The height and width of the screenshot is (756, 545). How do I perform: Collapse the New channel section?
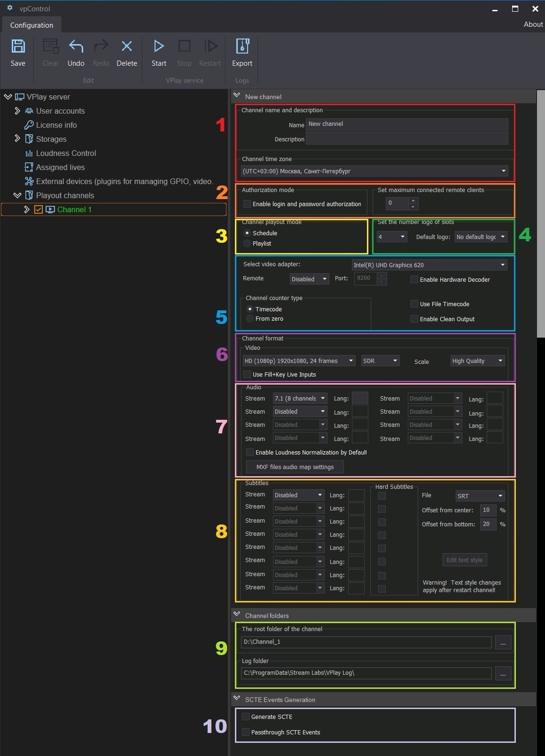coord(237,95)
